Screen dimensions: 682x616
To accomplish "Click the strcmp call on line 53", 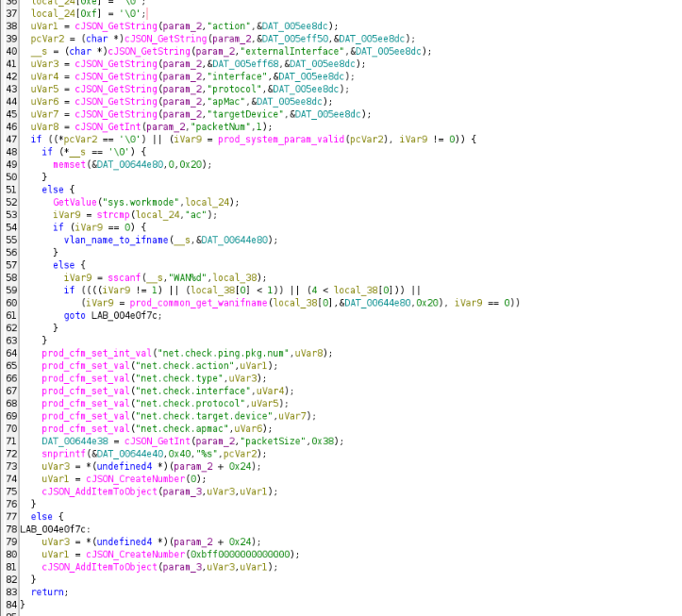I will [x=113, y=215].
